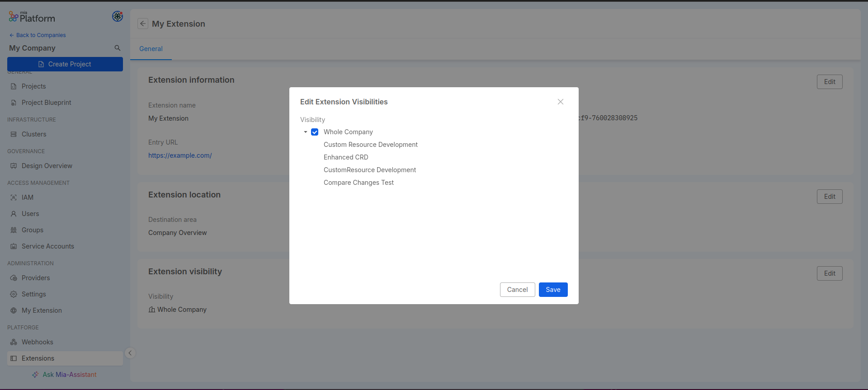This screenshot has width=868, height=390.
Task: Open Service Accounts menu entry
Action: pyautogui.click(x=65, y=246)
